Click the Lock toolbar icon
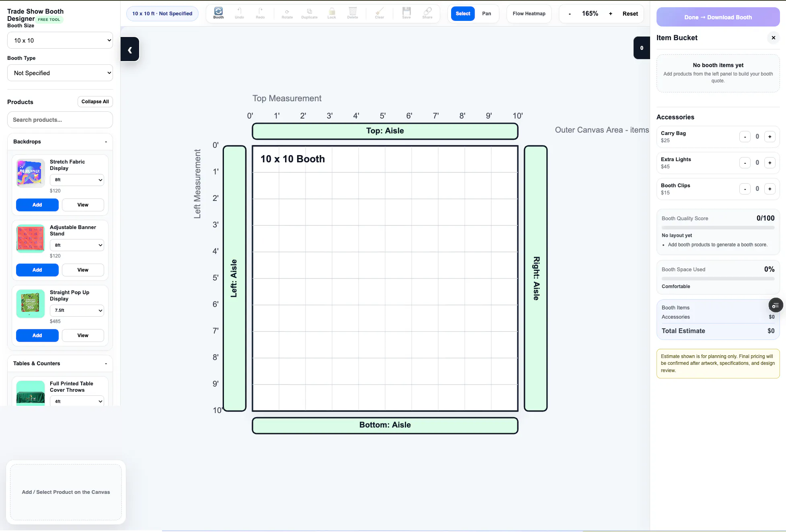 (332, 13)
